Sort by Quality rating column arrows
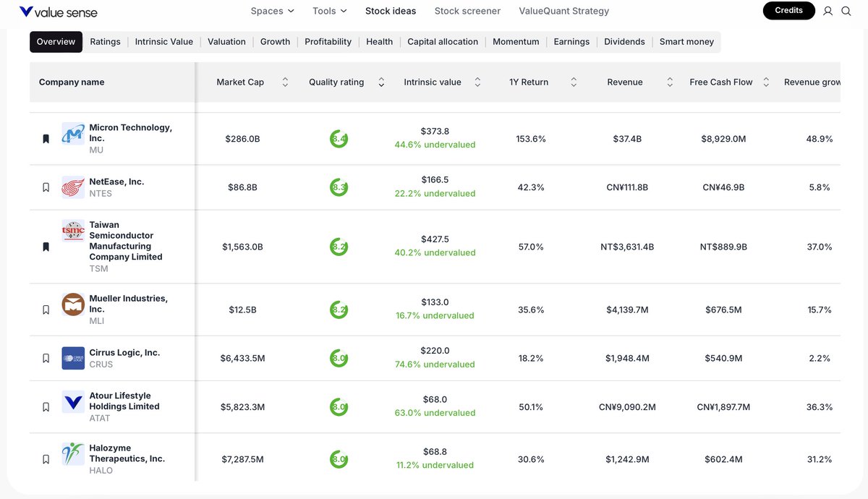Image resolution: width=868 pixels, height=499 pixels. [x=381, y=82]
